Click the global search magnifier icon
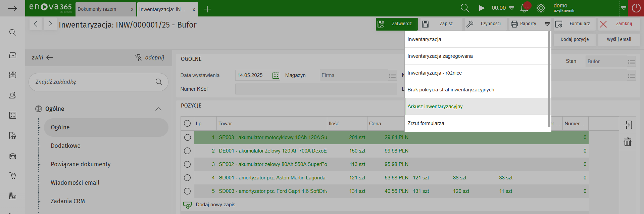644x214 pixels. tap(465, 8)
